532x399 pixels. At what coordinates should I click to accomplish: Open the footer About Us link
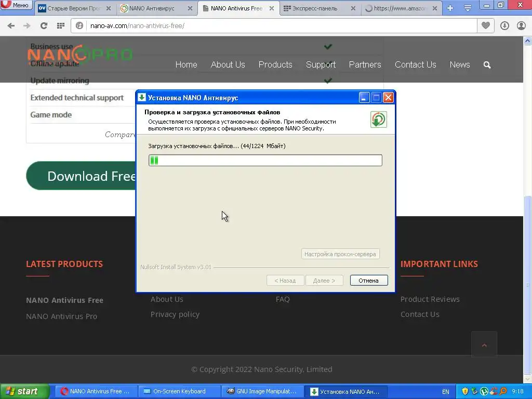coord(167,299)
